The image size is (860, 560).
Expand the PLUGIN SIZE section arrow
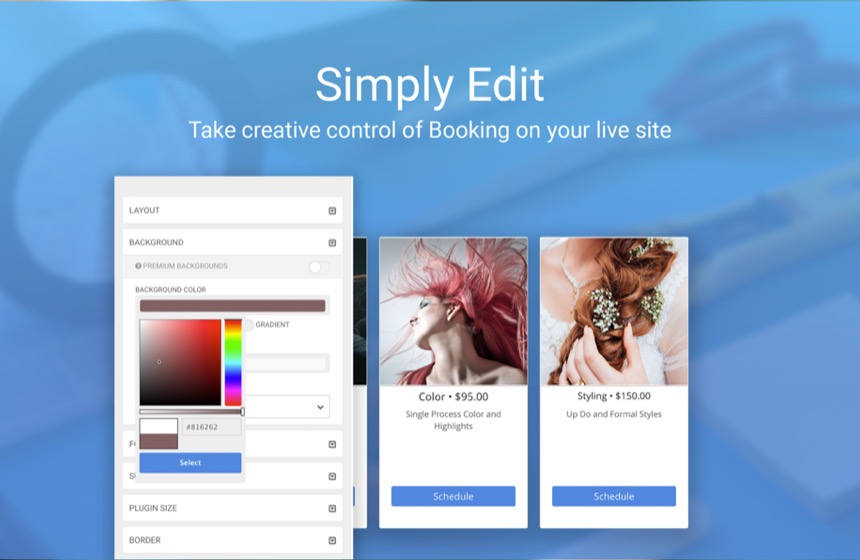pyautogui.click(x=332, y=508)
